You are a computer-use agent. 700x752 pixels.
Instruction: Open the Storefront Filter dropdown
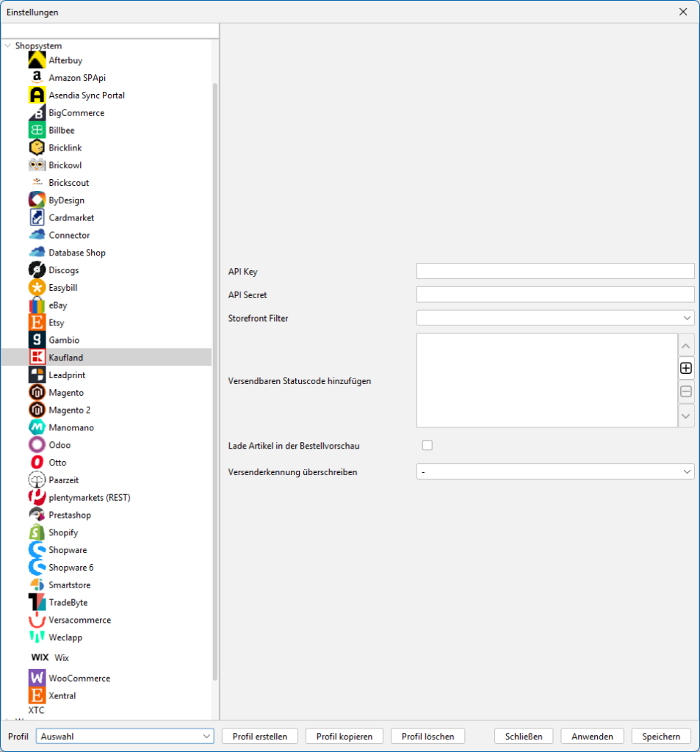point(555,318)
